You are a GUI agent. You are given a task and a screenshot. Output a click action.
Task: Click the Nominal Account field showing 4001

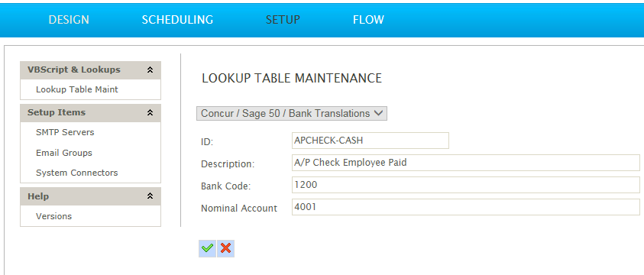coord(466,207)
